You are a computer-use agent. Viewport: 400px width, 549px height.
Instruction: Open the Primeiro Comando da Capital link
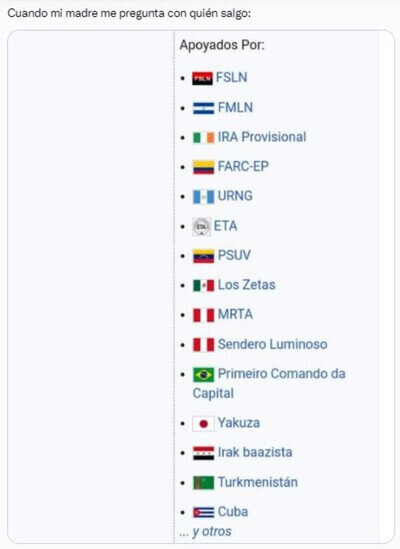tap(269, 383)
